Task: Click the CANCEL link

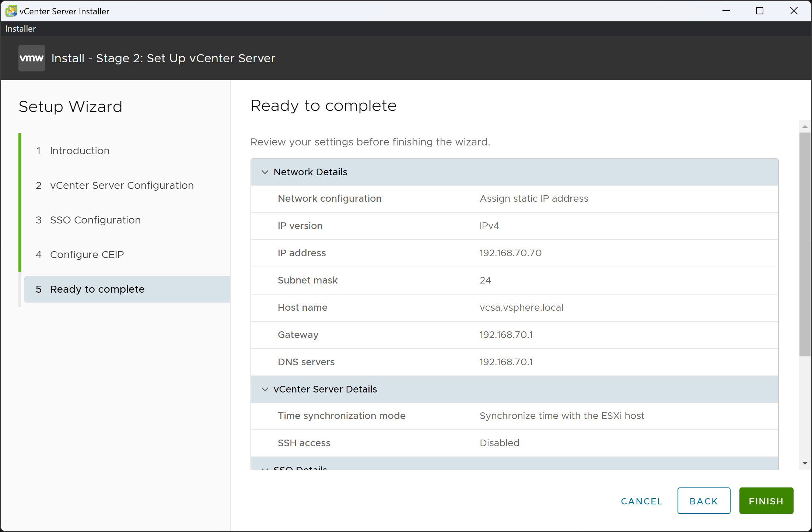Action: [641, 501]
